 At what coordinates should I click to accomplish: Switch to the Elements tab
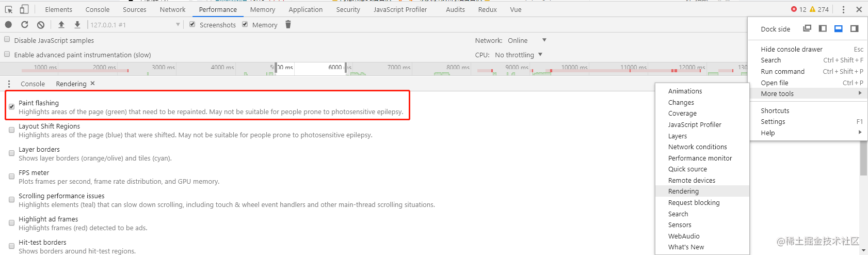pos(59,9)
